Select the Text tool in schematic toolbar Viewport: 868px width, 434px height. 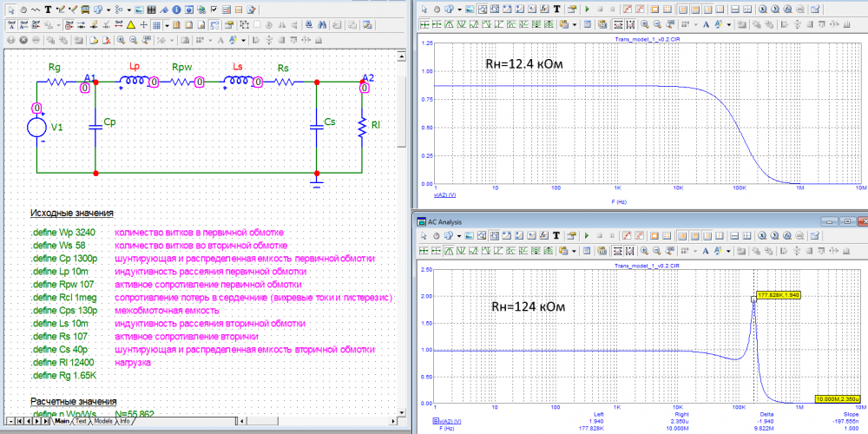coord(48,10)
